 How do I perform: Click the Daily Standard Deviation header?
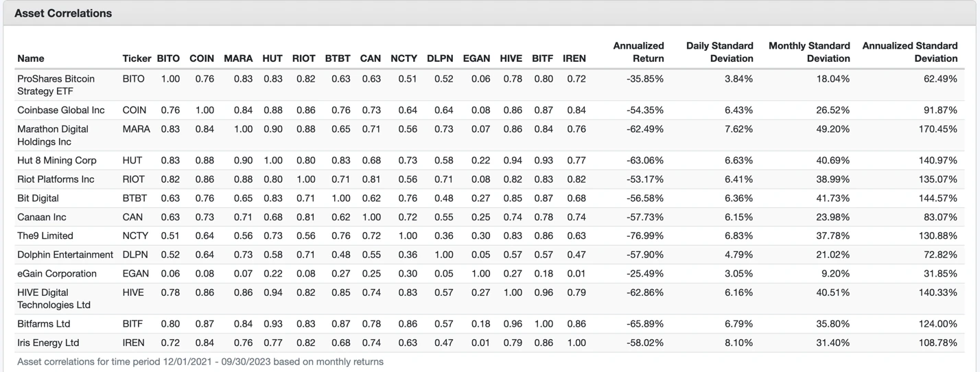[x=719, y=52]
